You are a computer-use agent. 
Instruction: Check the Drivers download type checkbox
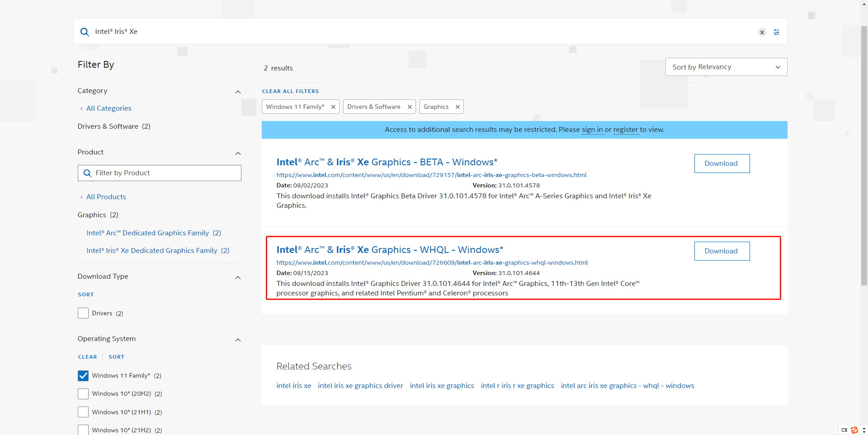click(83, 313)
